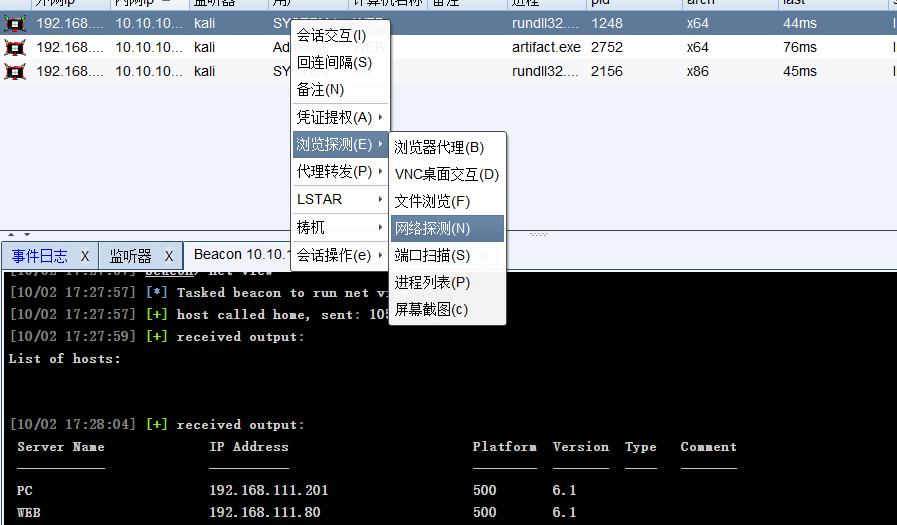Close the 事件日志 tab with its X
897x525 pixels.
point(85,256)
